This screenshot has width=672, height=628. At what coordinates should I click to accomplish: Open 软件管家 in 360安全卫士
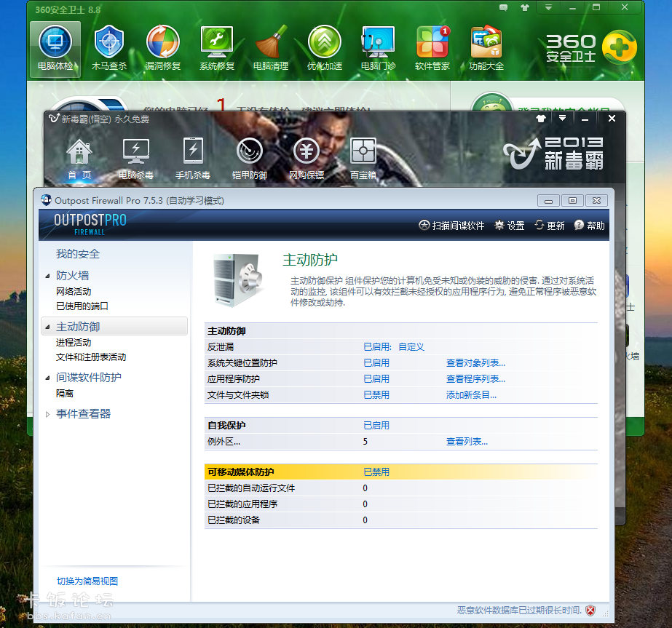click(432, 49)
